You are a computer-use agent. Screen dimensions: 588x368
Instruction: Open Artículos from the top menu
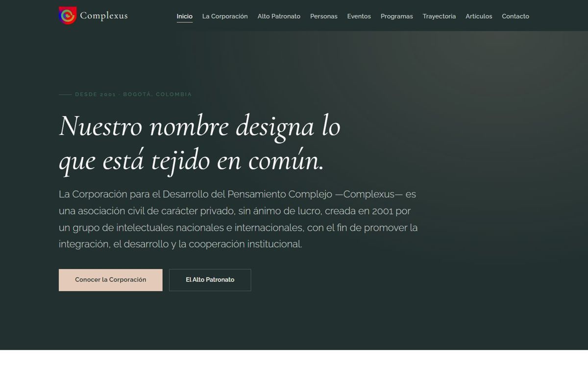(479, 16)
